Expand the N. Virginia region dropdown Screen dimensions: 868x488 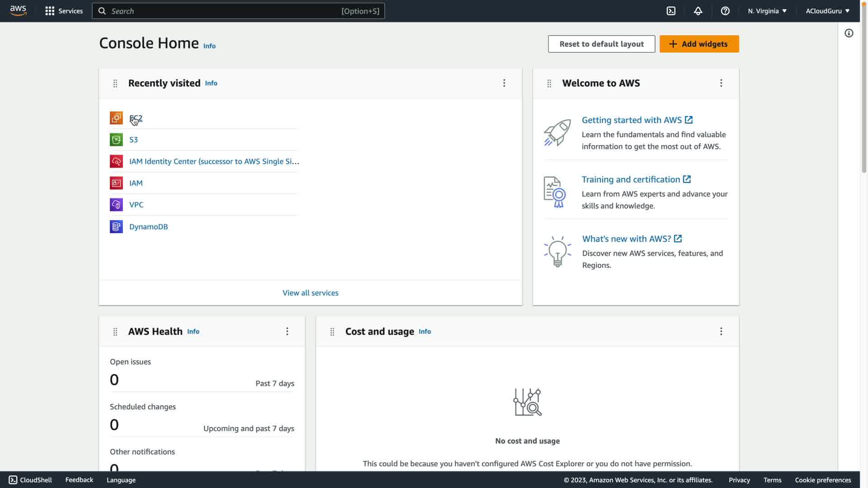767,11
